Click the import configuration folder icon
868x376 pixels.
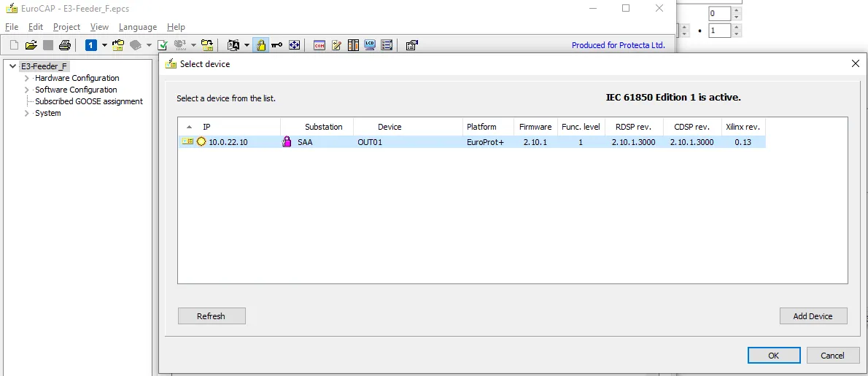coord(118,45)
